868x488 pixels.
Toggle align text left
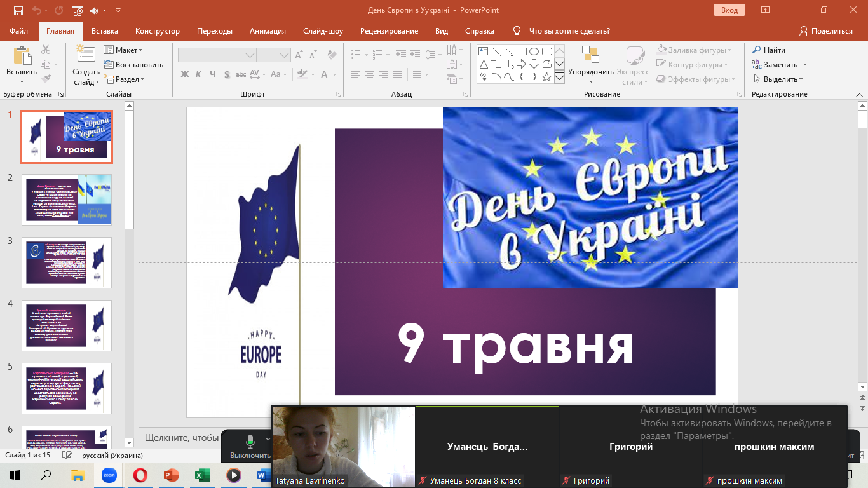[356, 74]
